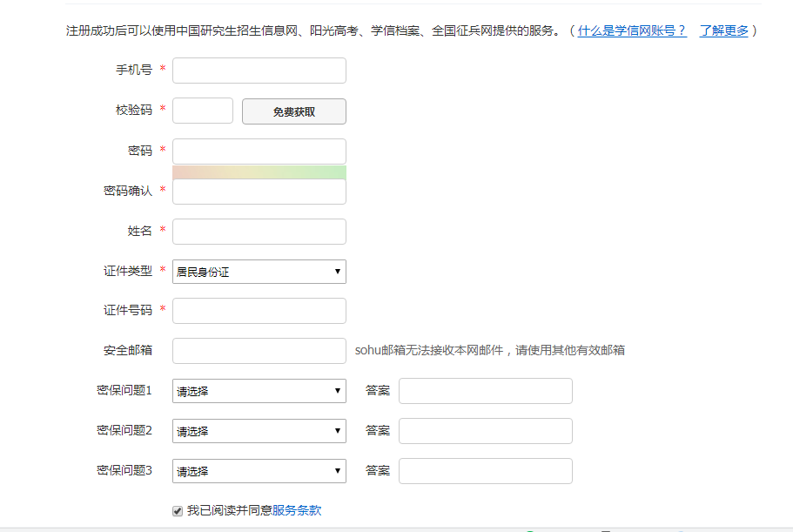The height and width of the screenshot is (532, 793).
Task: Click the 答案 field for 密保问题3
Action: [486, 471]
